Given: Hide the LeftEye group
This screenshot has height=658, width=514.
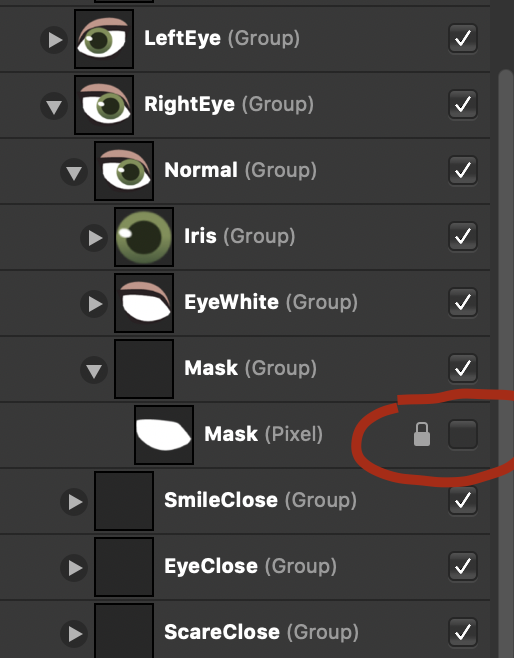Looking at the screenshot, I should tap(463, 38).
